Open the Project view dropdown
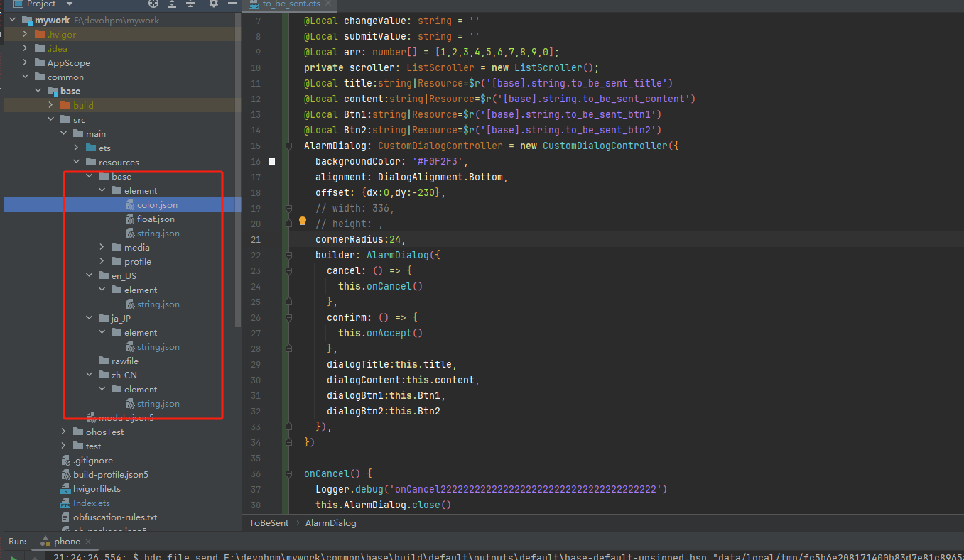This screenshot has width=964, height=560. pos(69,4)
